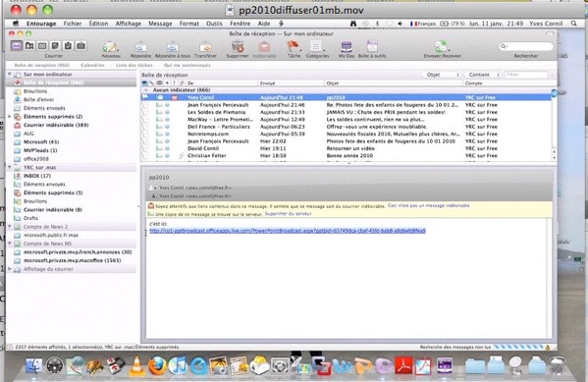This screenshot has width=588, height=382.
Task: Open the Fenêtre menu
Action: (240, 24)
